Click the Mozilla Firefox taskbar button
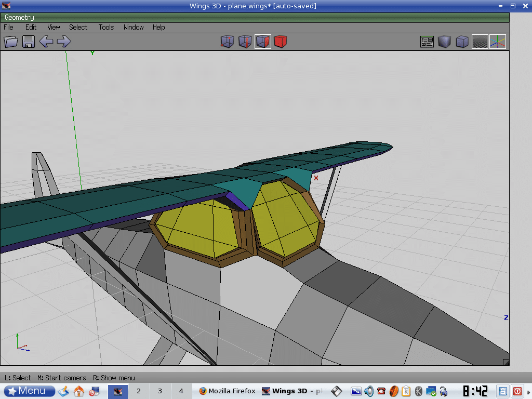This screenshot has width=532, height=399. [227, 391]
